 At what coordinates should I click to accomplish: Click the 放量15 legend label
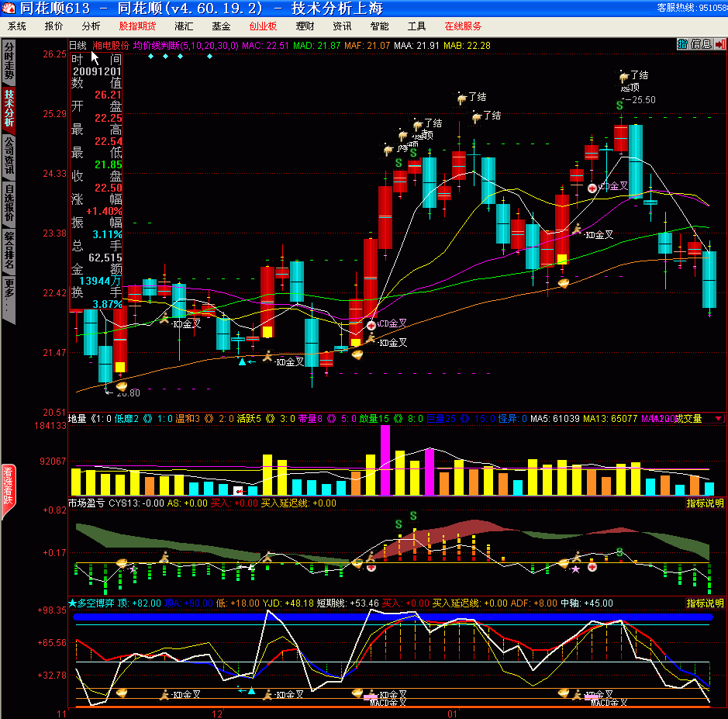point(374,419)
